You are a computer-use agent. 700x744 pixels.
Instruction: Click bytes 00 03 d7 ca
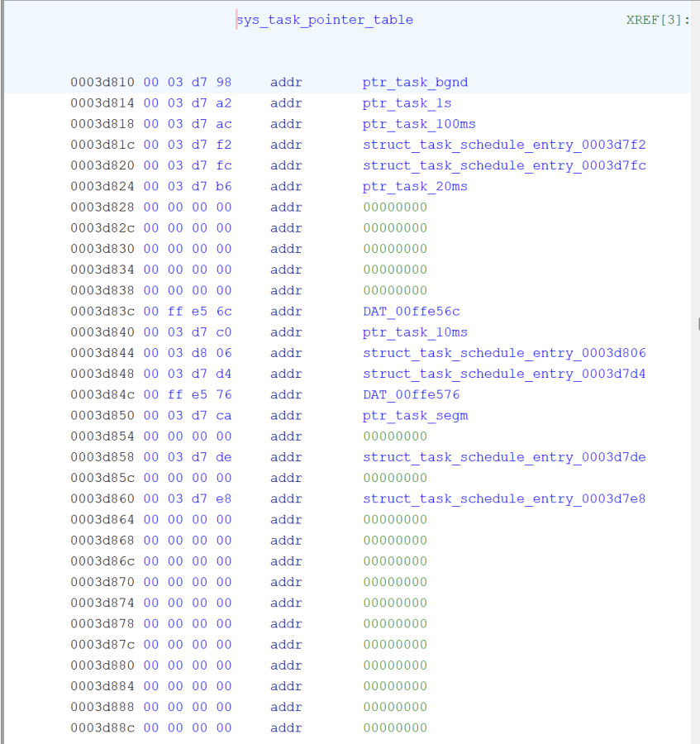(188, 416)
